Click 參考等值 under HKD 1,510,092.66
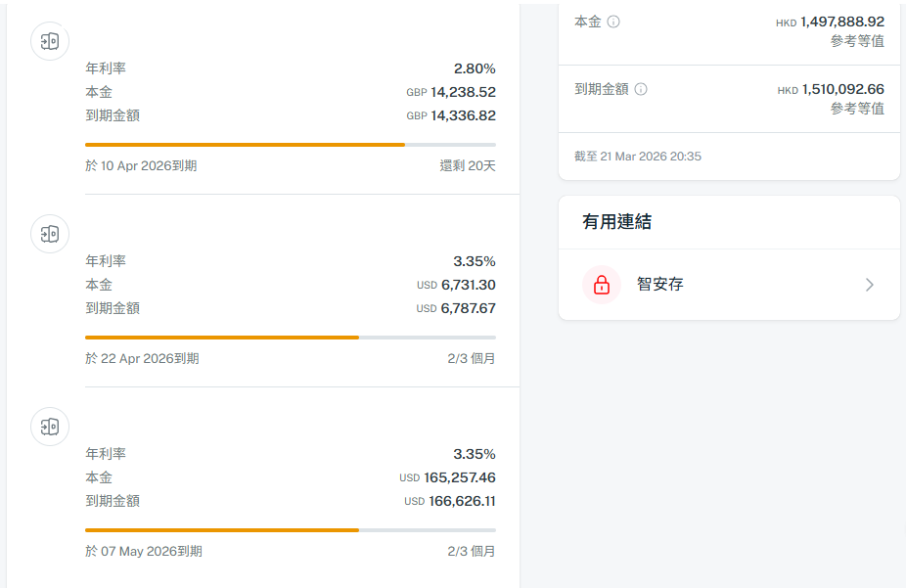This screenshot has width=906, height=588. pyautogui.click(x=857, y=109)
